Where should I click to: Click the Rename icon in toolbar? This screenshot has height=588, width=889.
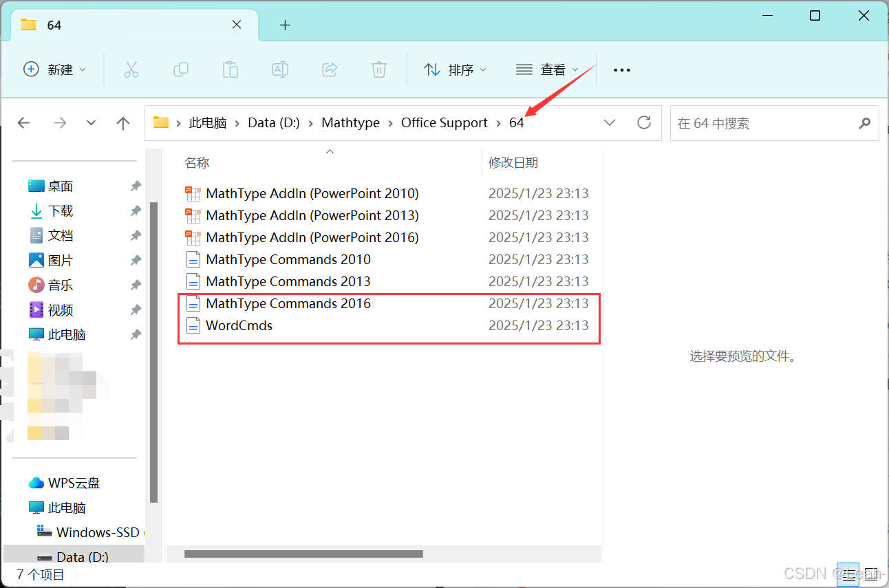tap(280, 69)
